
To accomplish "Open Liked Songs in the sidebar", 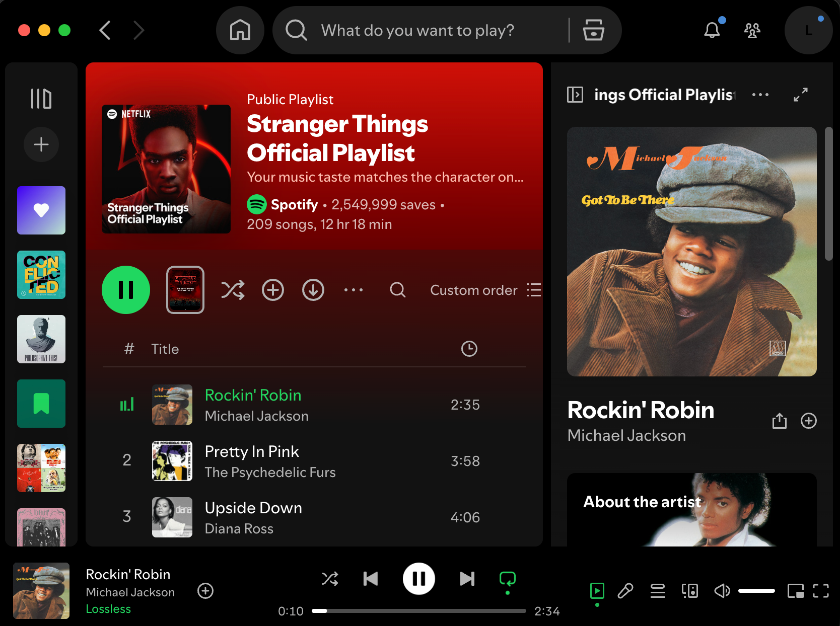I will [x=41, y=210].
